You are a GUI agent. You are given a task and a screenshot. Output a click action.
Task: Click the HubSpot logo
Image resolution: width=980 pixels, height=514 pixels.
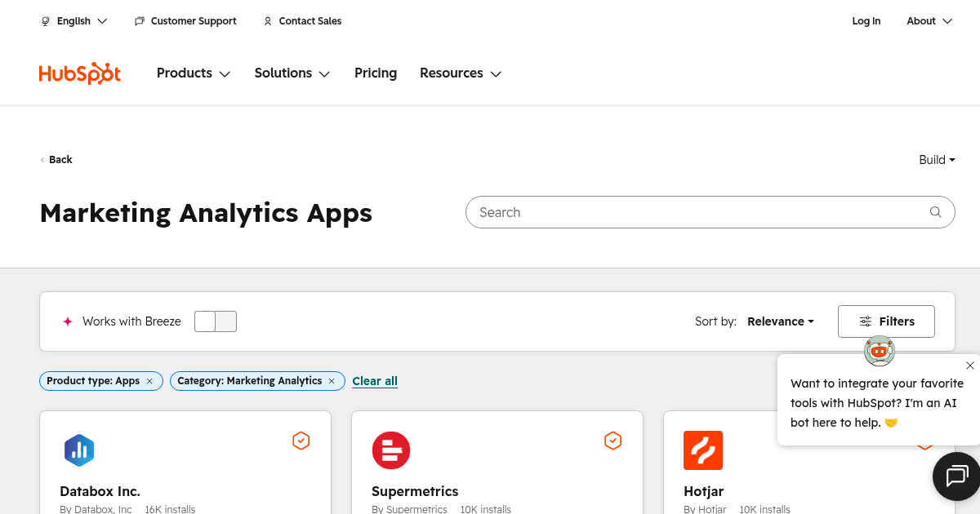[x=80, y=73]
